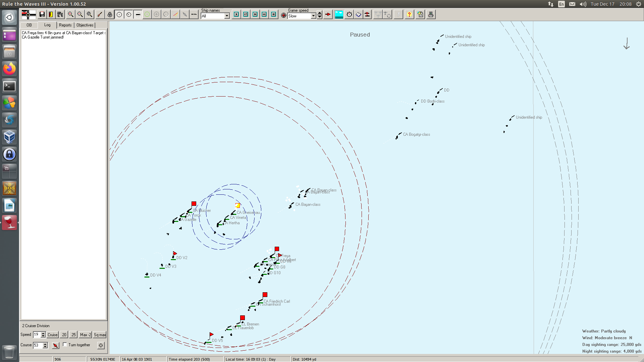644x362 pixels.
Task: Switch to the Reports tab
Action: tap(65, 25)
